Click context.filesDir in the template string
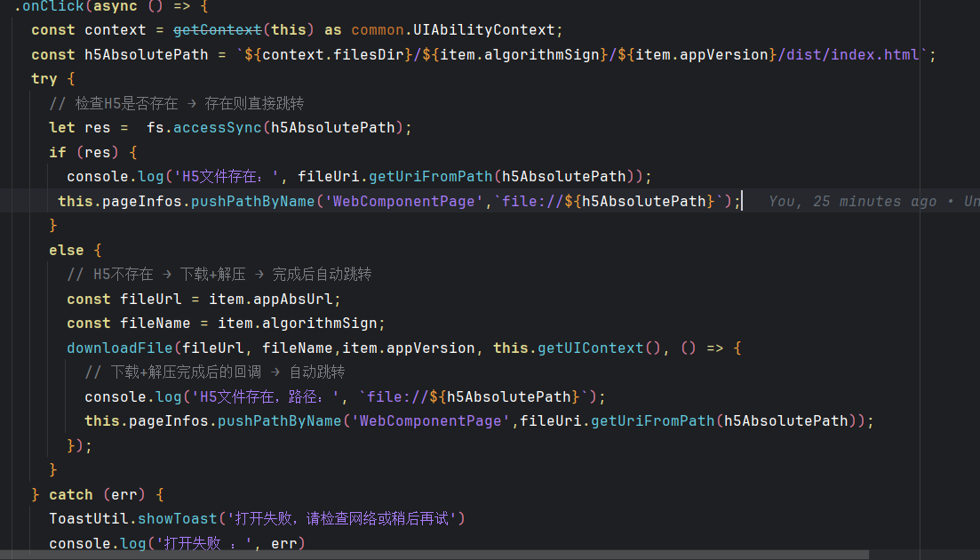980x560 pixels. pyautogui.click(x=333, y=55)
